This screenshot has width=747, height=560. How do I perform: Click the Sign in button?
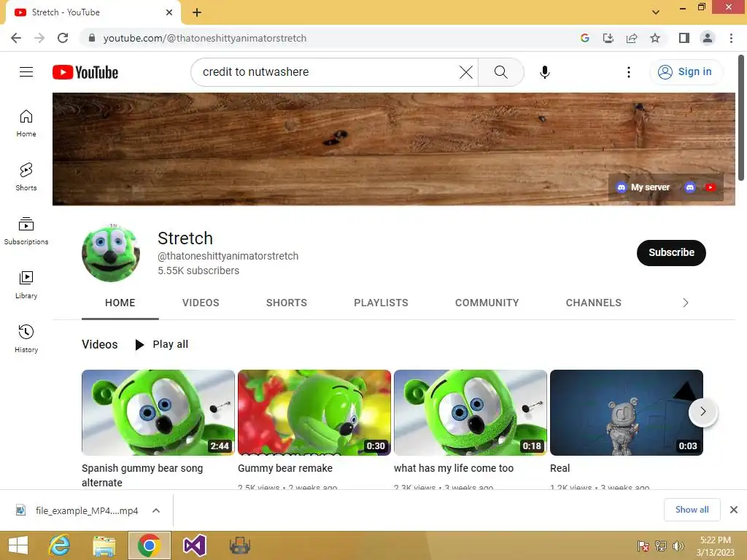point(686,72)
